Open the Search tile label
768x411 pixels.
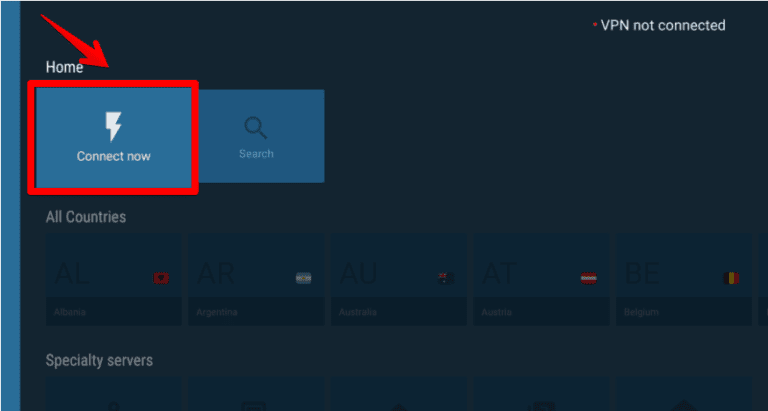[x=256, y=154]
